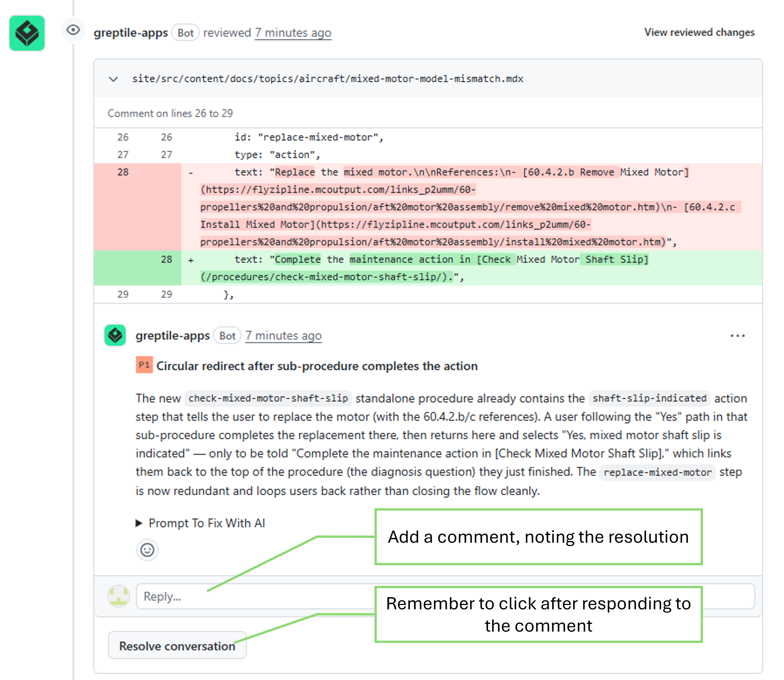The width and height of the screenshot is (784, 680).
Task: Collapse the mixed-motor-model-mismatch.mdx file chevron
Action: click(x=113, y=79)
